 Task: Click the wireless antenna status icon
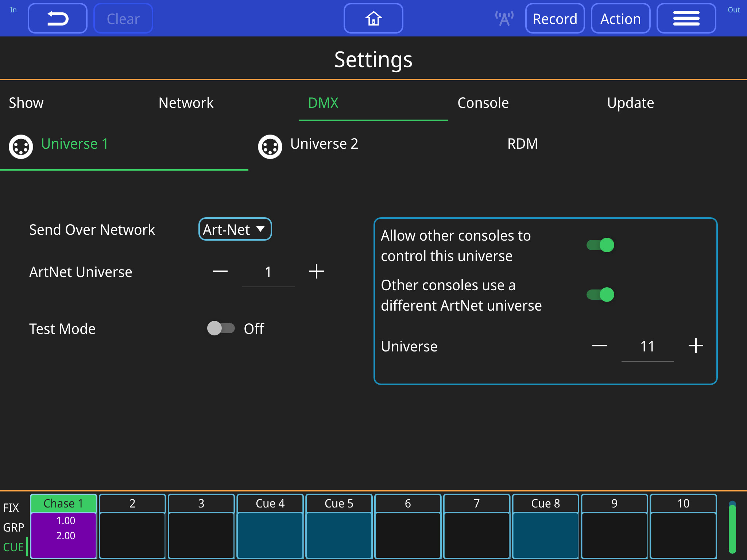[x=504, y=18]
